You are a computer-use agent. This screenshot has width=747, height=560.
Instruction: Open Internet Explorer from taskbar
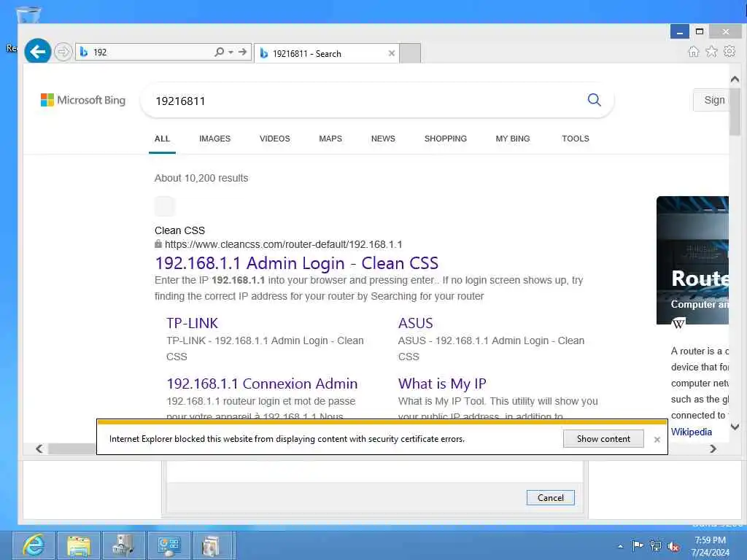pos(34,545)
